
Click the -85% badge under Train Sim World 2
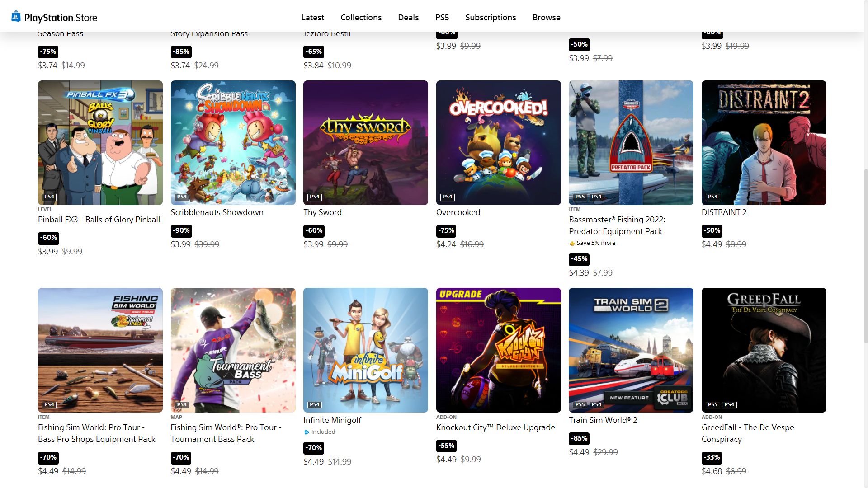579,439
